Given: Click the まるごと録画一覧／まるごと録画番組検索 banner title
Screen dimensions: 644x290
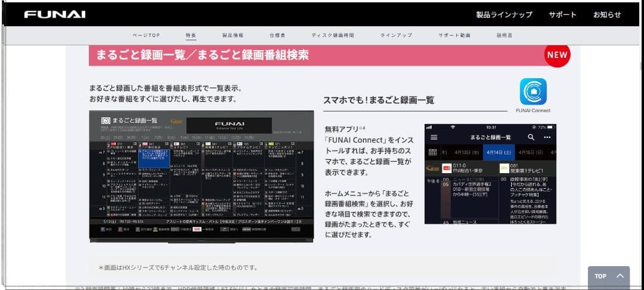Looking at the screenshot, I should (x=202, y=55).
